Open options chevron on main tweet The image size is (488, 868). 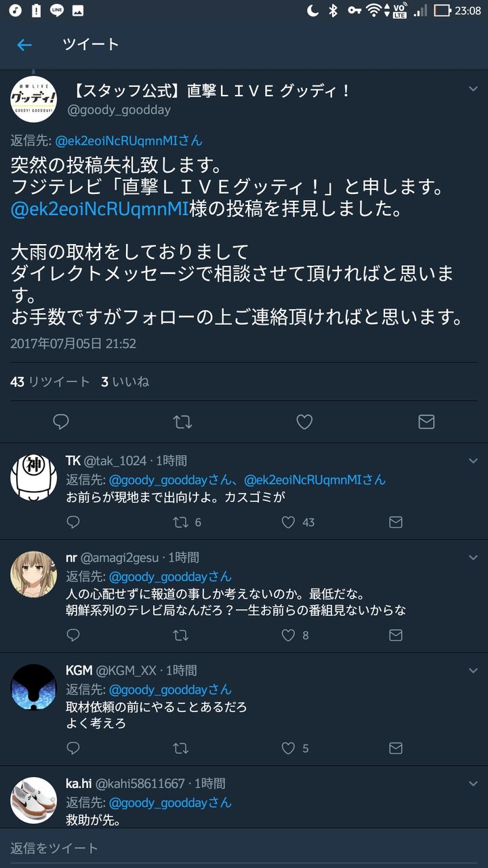[474, 89]
